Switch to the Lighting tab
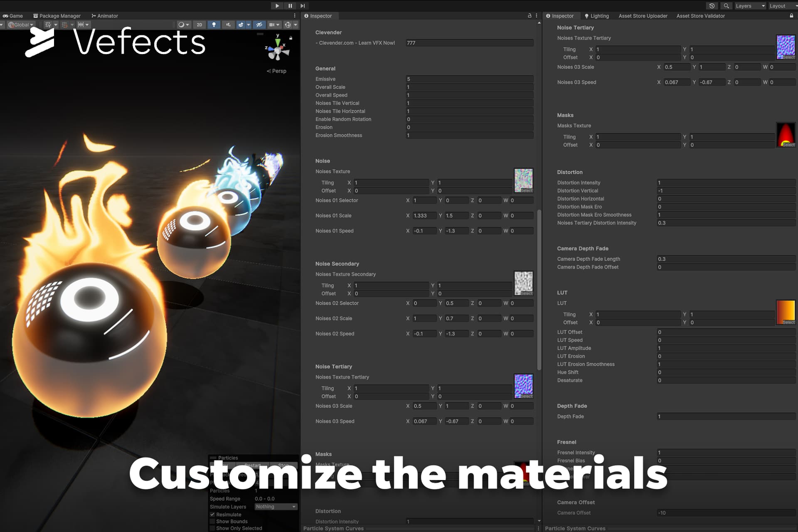This screenshot has width=798, height=532. click(x=596, y=16)
